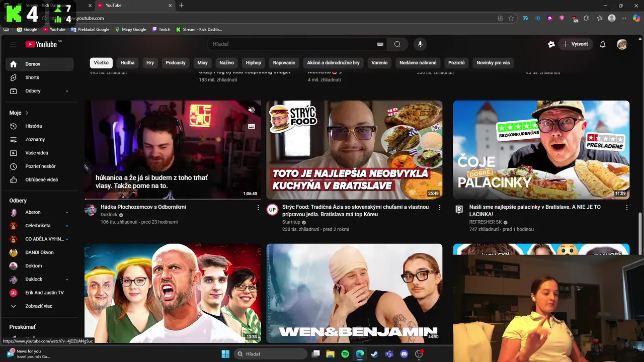Open Spotify from the taskbar

coord(345,354)
